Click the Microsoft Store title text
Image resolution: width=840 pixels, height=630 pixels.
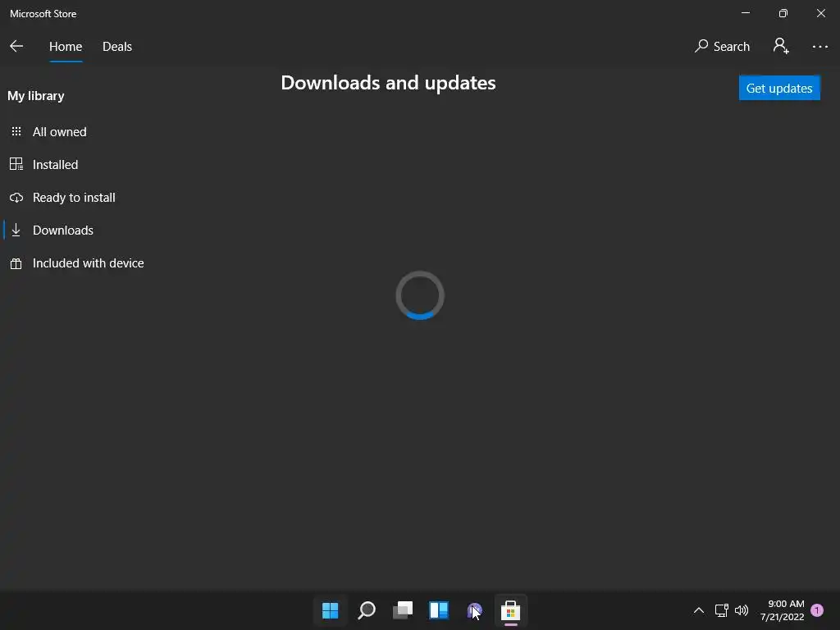click(x=43, y=14)
